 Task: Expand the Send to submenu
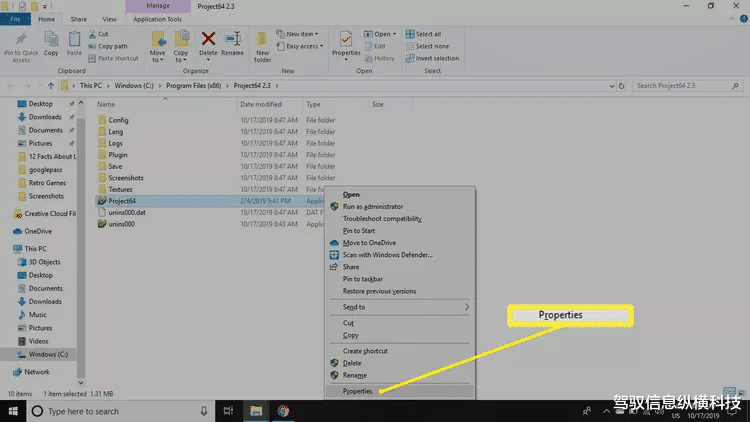pos(401,307)
